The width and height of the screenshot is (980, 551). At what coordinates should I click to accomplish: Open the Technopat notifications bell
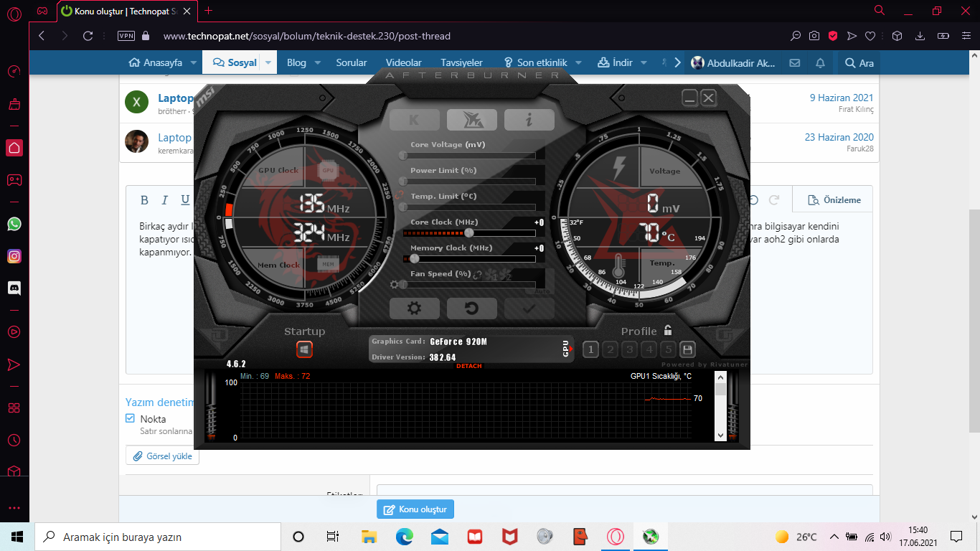click(x=821, y=62)
